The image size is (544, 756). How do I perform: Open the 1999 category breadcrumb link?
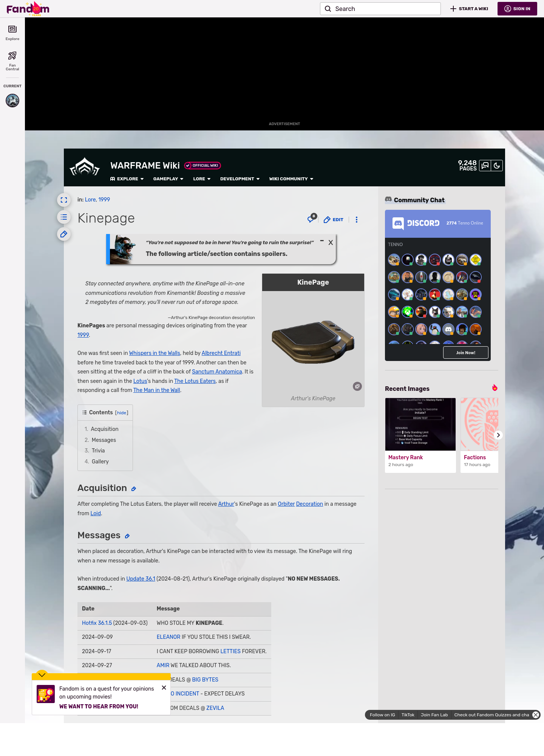click(x=104, y=200)
